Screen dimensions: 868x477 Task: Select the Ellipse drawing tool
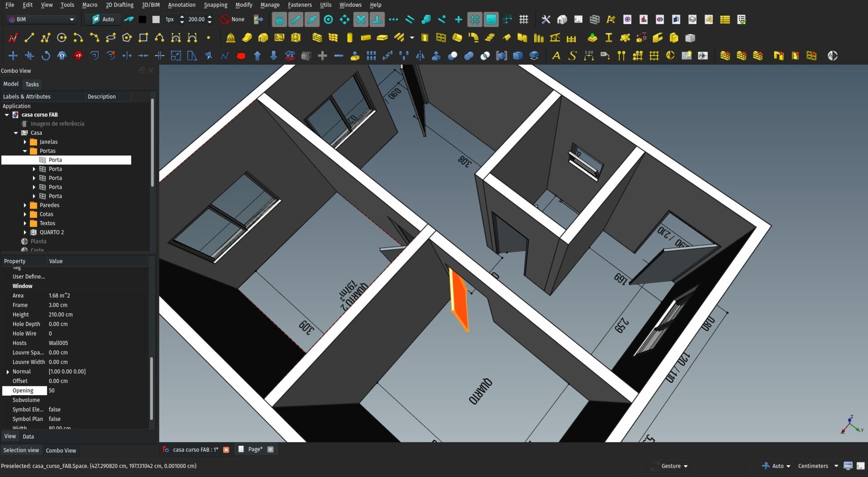point(111,38)
